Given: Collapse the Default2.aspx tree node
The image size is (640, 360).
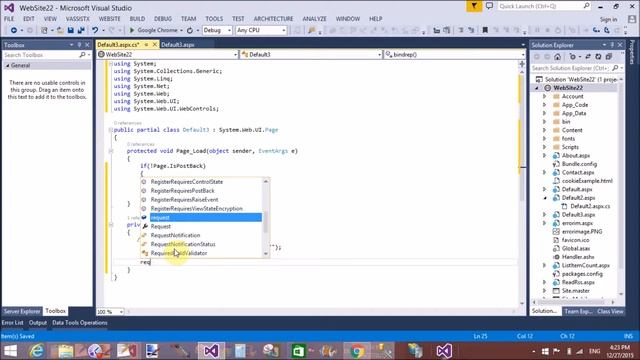Looking at the screenshot, I should 544,198.
